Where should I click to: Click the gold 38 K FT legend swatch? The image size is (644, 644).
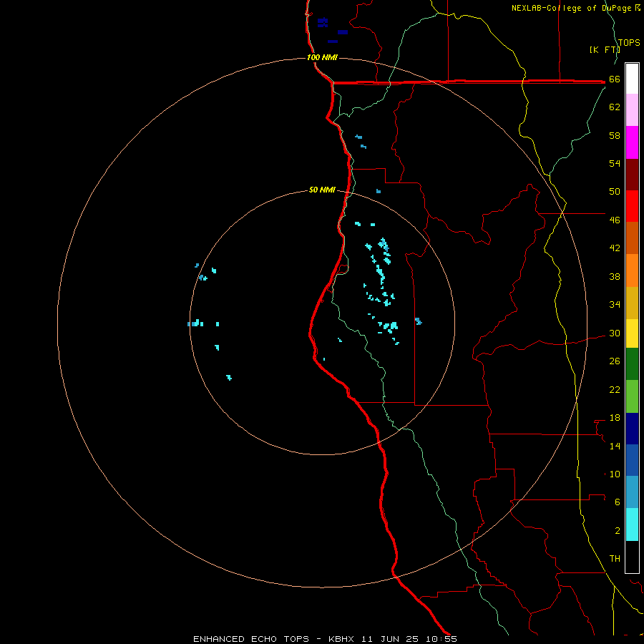[632, 303]
